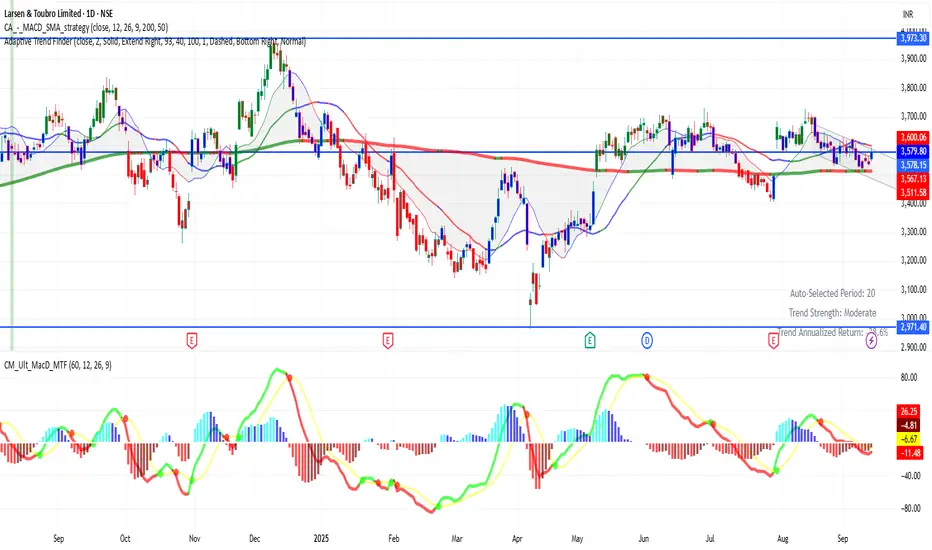Viewport: 932px width, 550px height.
Task: Click the Jun label on time axis
Action: click(x=644, y=539)
